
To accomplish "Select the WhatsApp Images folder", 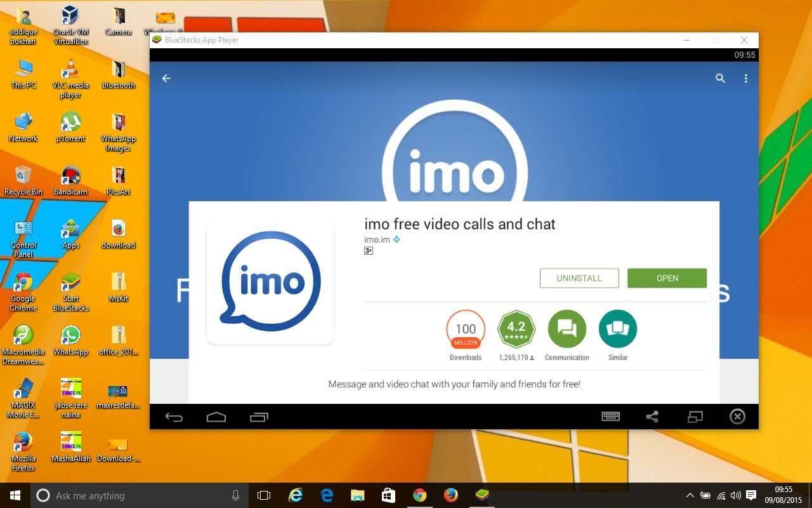I will [x=118, y=132].
